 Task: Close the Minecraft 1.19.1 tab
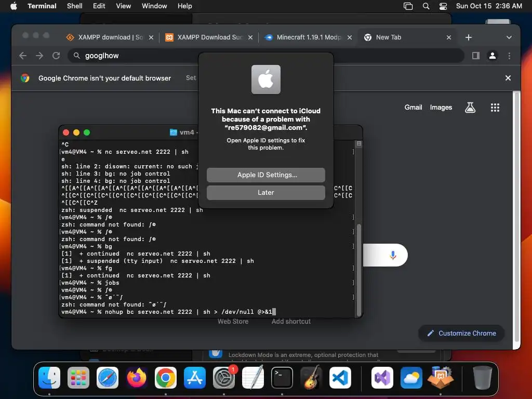[x=350, y=37]
